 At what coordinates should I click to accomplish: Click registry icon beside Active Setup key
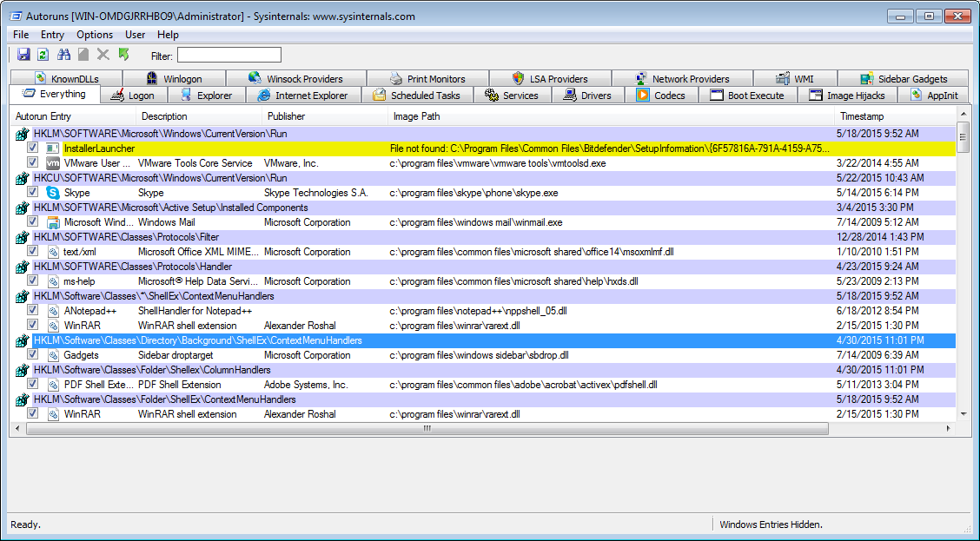[23, 208]
